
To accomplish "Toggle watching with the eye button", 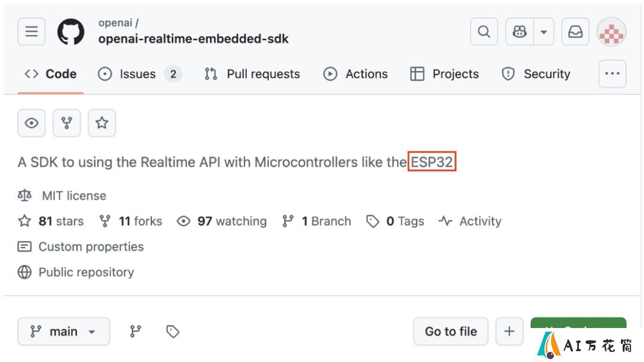I will pyautogui.click(x=32, y=123).
